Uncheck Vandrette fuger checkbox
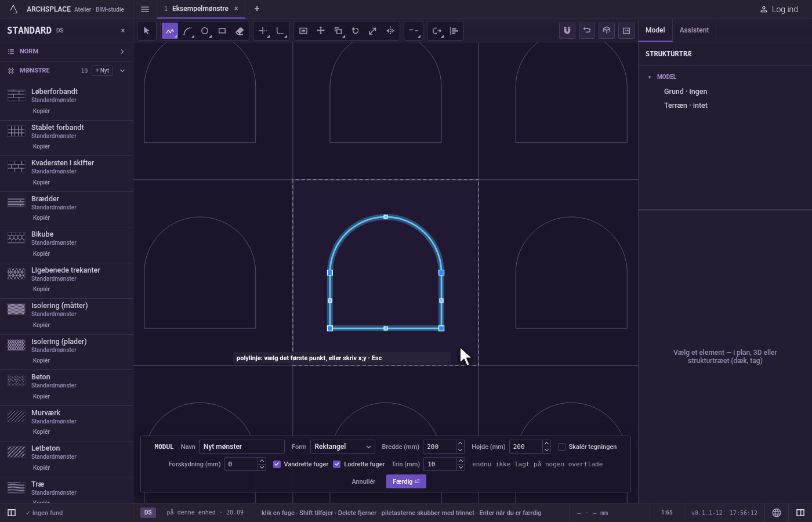The width and height of the screenshot is (812, 522). (x=277, y=464)
